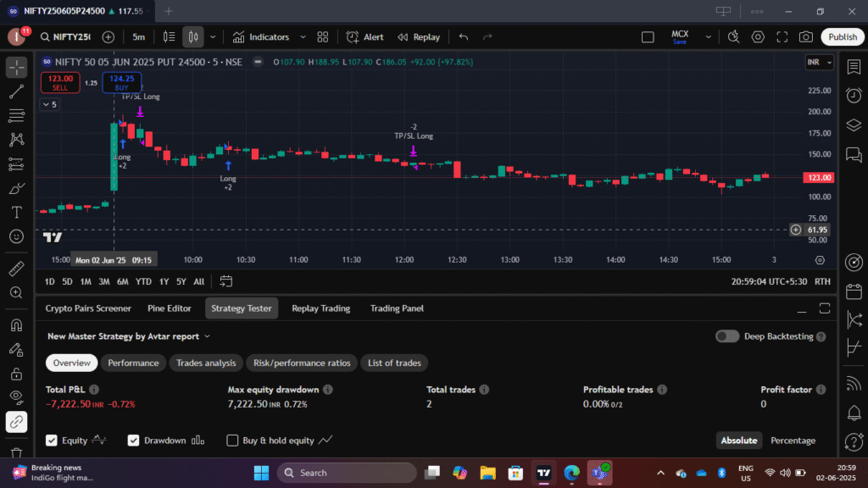
Task: Collapse the indicator legend showing 5
Action: (50, 104)
